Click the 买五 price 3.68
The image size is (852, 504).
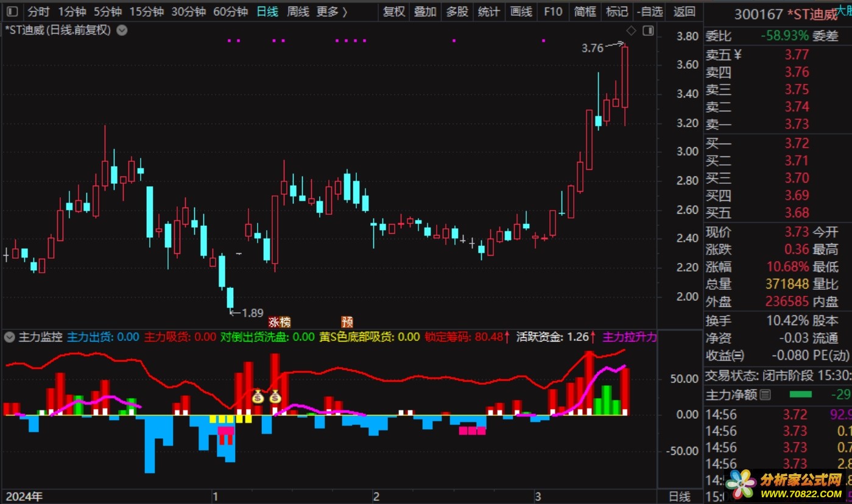[797, 212]
